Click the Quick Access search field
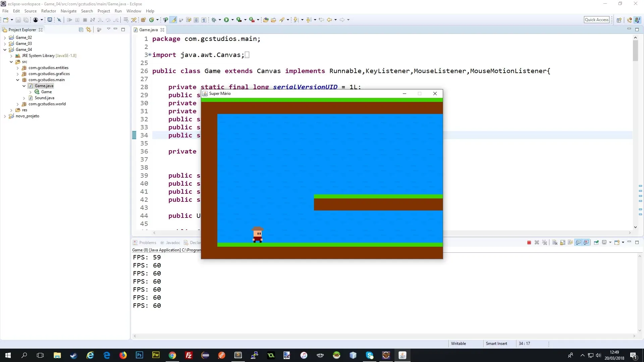 [596, 20]
